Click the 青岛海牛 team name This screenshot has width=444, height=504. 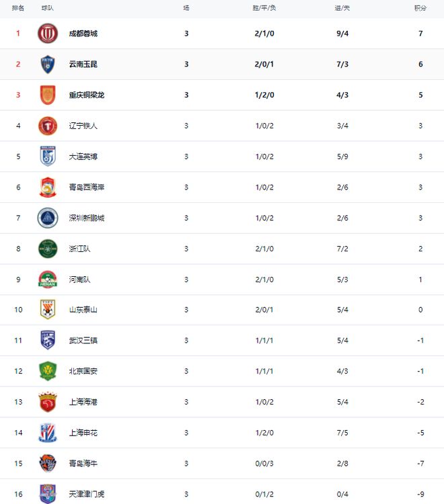(83, 464)
